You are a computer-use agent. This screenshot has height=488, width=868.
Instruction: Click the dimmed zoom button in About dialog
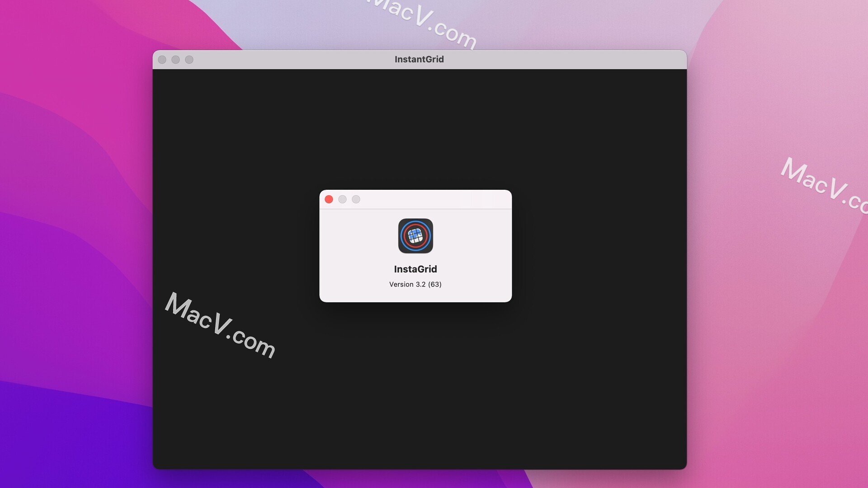click(356, 199)
